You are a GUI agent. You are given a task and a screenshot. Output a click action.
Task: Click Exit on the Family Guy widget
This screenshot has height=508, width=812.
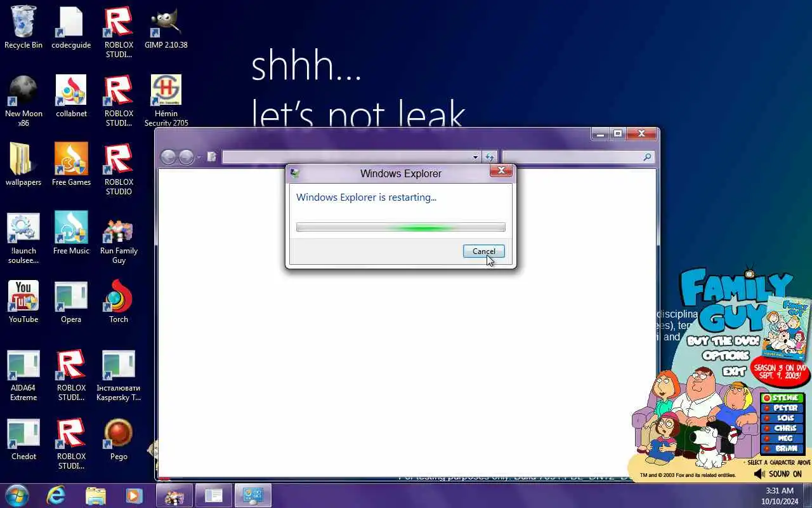734,371
